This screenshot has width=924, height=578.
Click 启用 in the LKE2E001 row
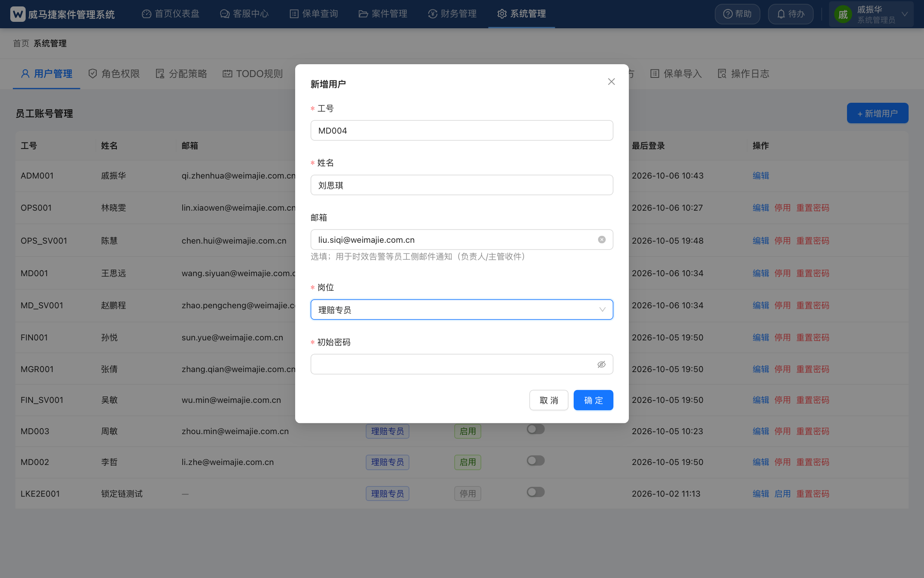[782, 494]
